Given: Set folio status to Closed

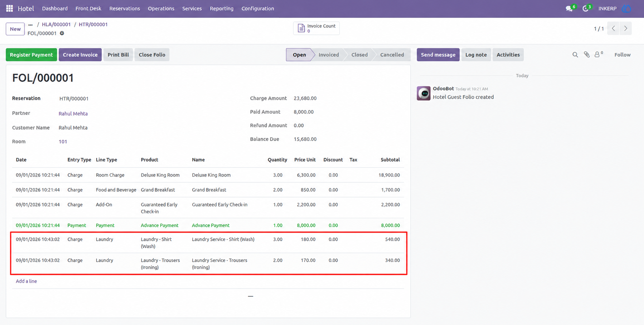Looking at the screenshot, I should pos(359,55).
